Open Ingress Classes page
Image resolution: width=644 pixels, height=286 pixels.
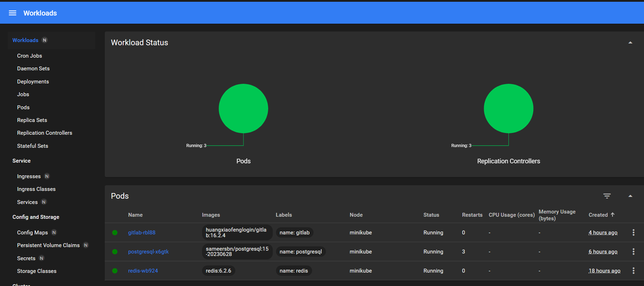(36, 189)
